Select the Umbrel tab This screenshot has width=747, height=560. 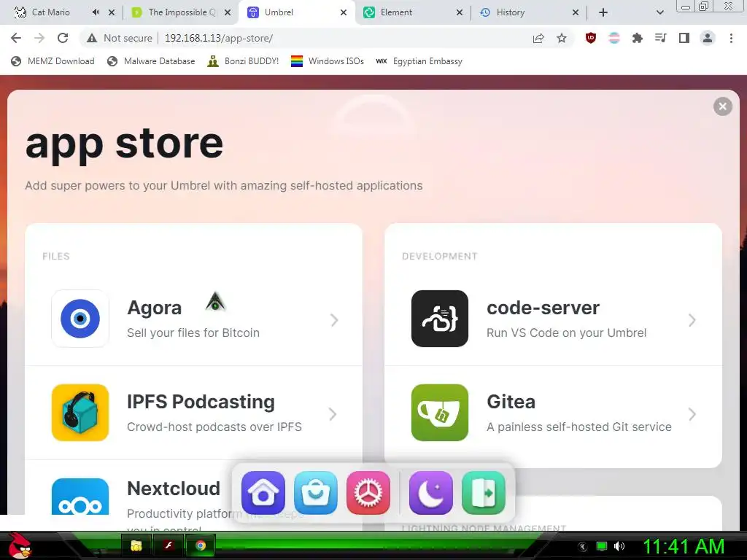point(297,12)
